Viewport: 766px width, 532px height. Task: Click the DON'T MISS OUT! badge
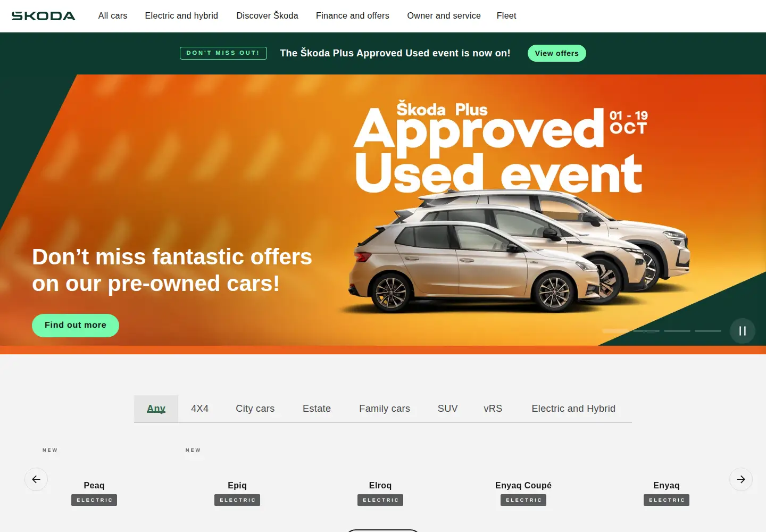pyautogui.click(x=223, y=53)
